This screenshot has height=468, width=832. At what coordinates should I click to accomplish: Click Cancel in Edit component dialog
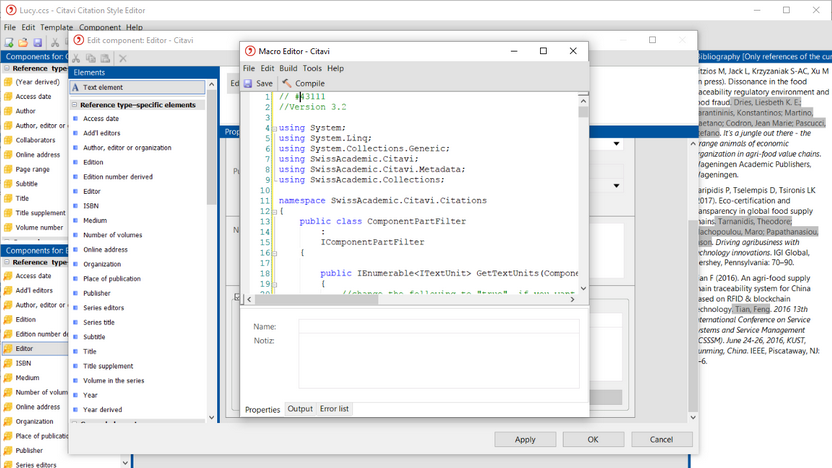click(661, 439)
